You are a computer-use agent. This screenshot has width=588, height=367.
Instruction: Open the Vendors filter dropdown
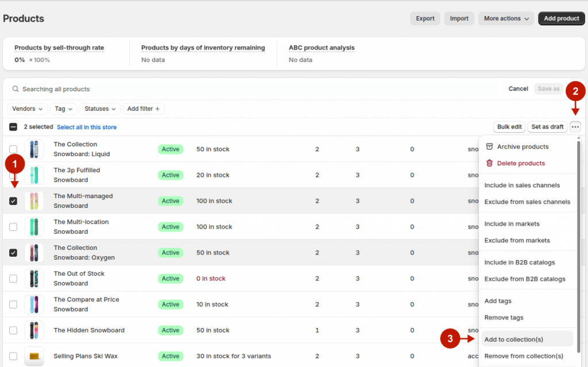(x=26, y=109)
